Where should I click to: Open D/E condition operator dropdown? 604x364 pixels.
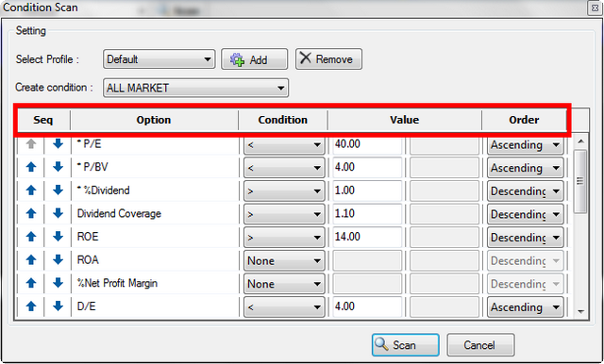[x=284, y=307]
